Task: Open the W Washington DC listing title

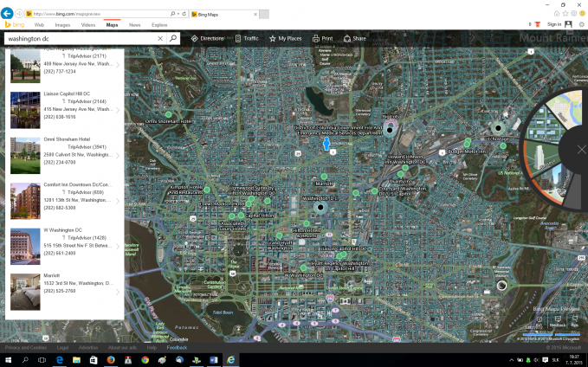Action: click(62, 230)
